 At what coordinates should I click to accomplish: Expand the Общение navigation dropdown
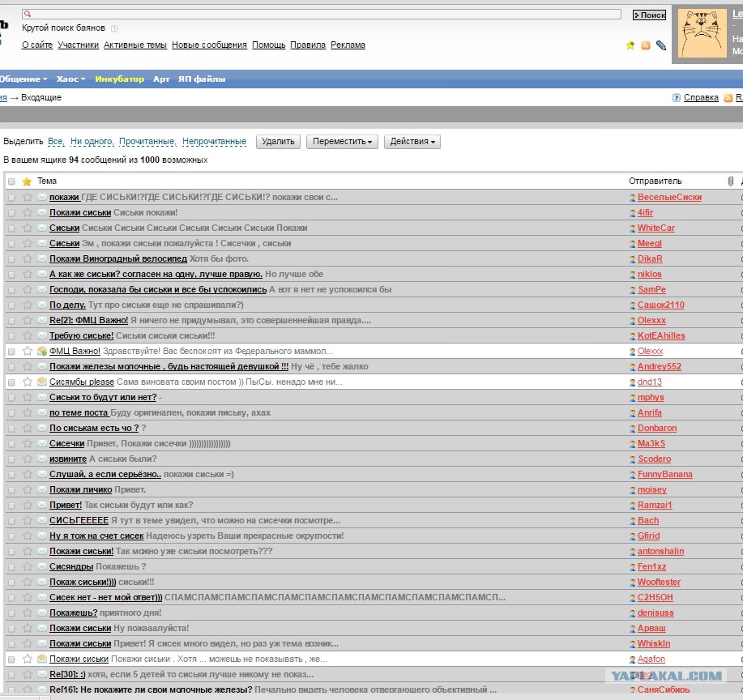coord(23,79)
